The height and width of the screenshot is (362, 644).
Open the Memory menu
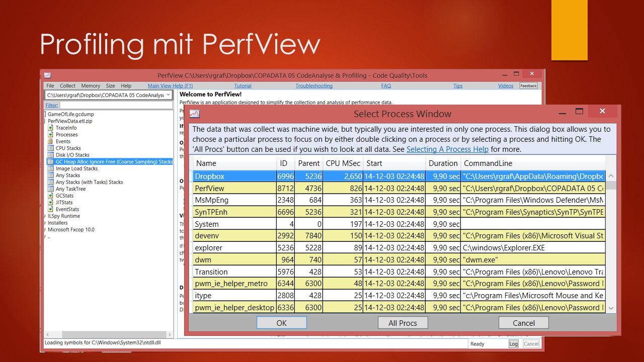pos(91,86)
